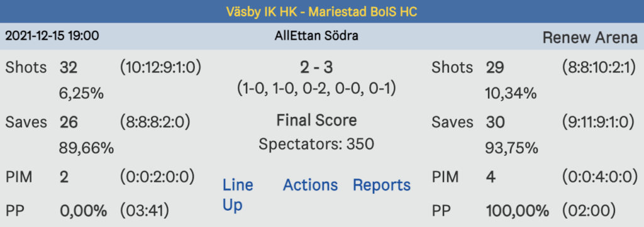Click the Spectators: 350 text
Viewport: 644px width, 227px height.
pyautogui.click(x=316, y=144)
